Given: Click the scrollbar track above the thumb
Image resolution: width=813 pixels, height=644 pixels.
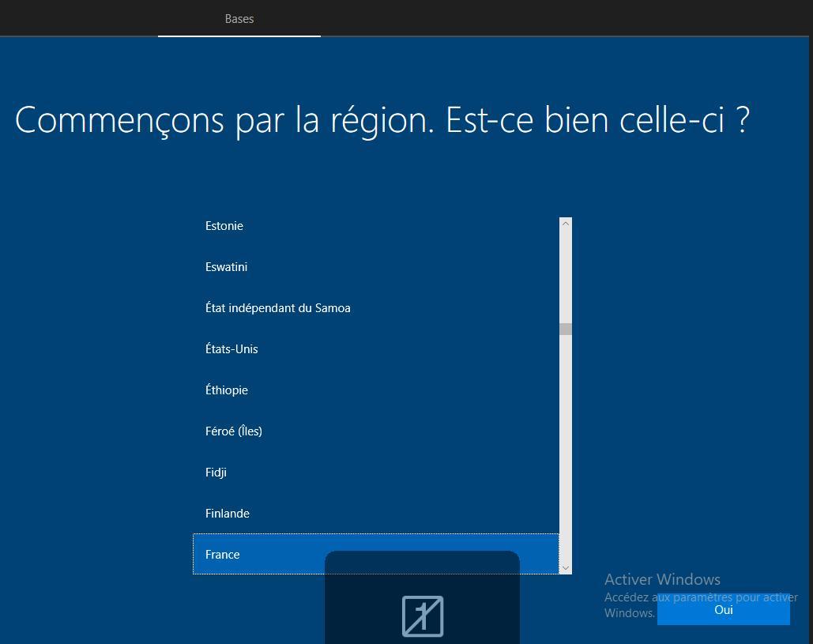Looking at the screenshot, I should coord(565,277).
